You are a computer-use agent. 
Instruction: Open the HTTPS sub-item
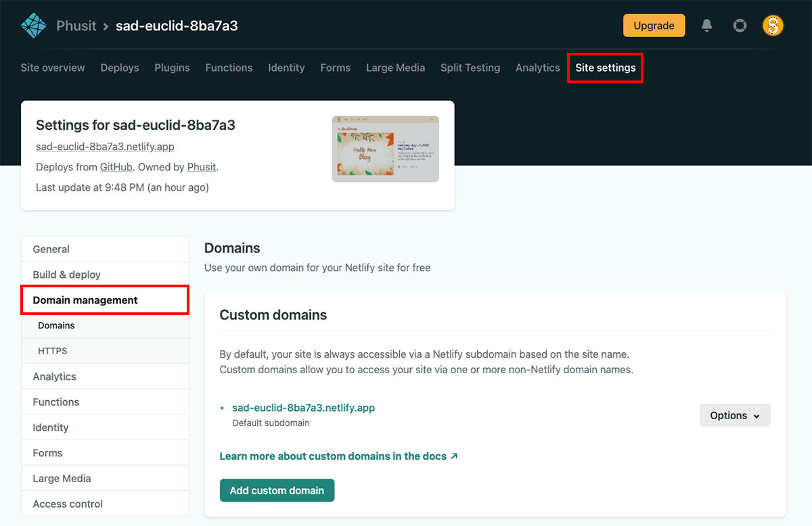105,351
